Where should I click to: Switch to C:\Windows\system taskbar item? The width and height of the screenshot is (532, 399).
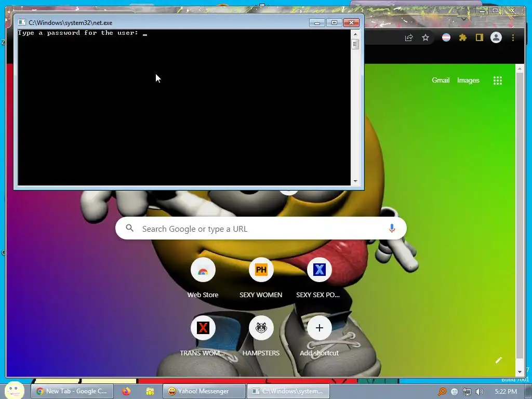[x=288, y=391]
